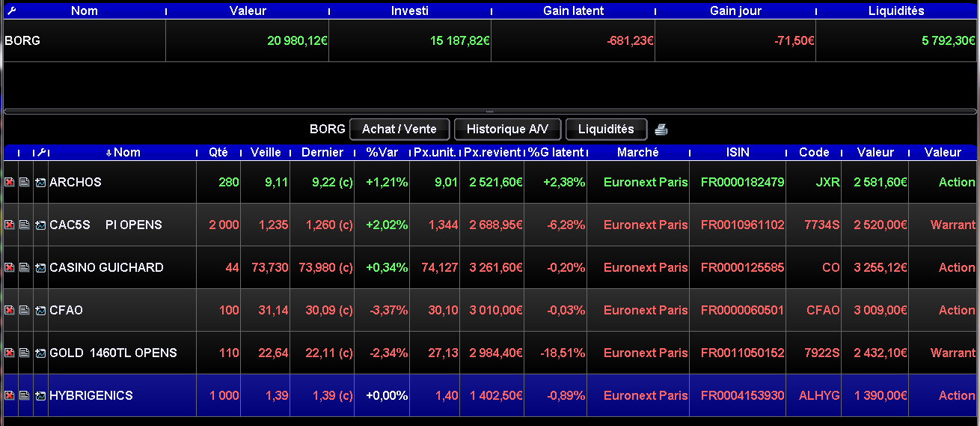Click the Gain latent header in portfolio summary
This screenshot has width=980, height=426.
point(574,10)
